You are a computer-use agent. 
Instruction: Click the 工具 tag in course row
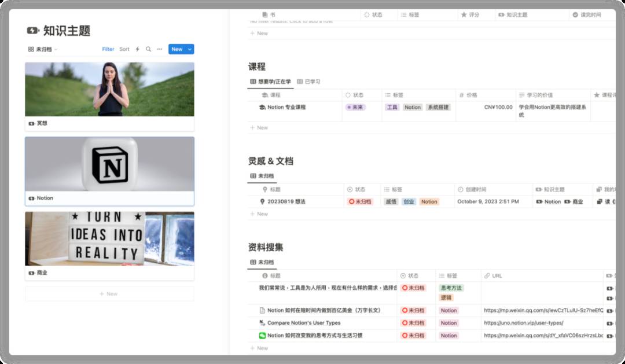click(x=392, y=107)
